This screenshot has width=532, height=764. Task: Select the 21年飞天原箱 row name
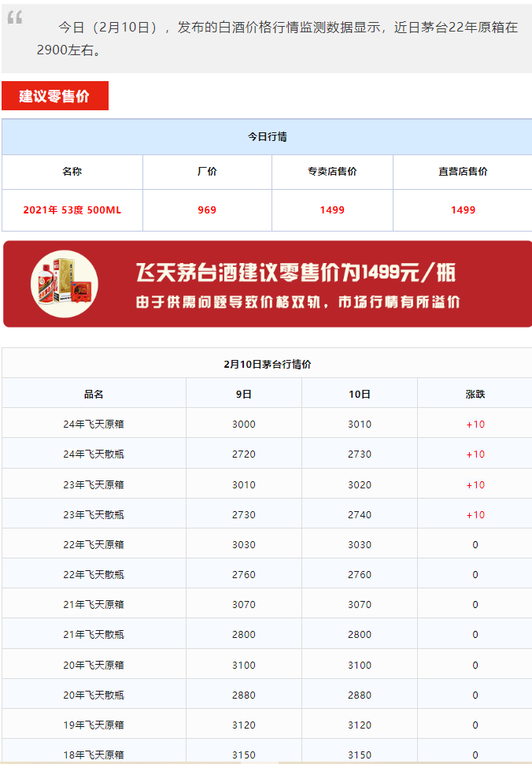click(94, 605)
